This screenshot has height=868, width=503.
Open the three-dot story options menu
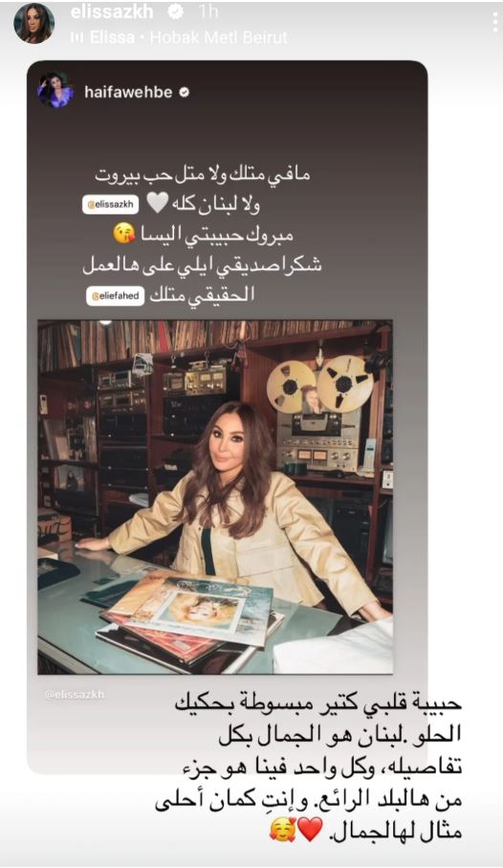[x=495, y=22]
